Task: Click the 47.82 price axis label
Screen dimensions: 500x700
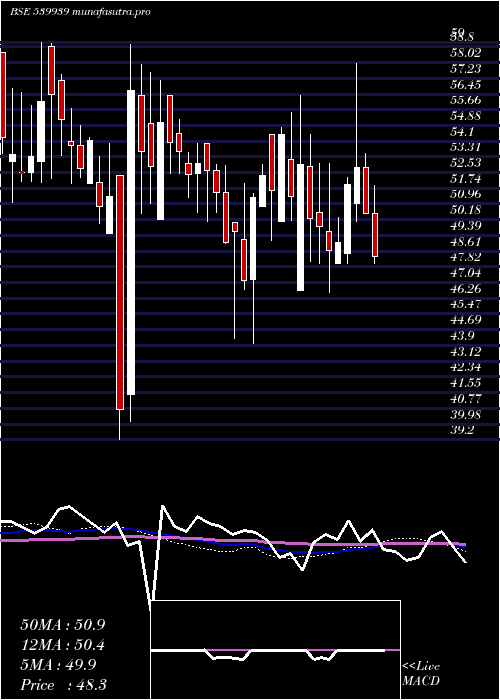Action: pos(466,257)
